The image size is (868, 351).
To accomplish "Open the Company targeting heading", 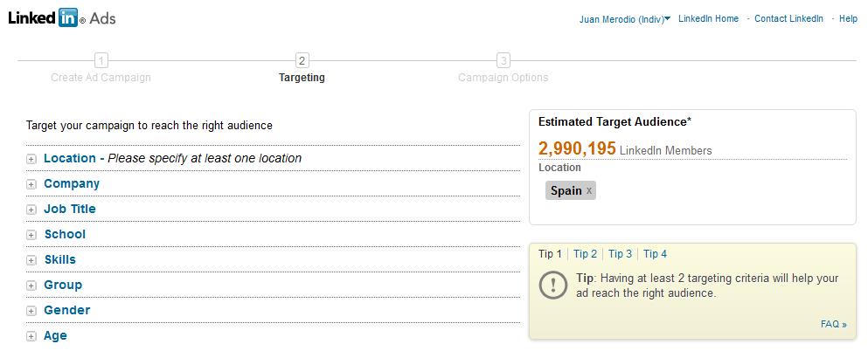I will 72,183.
